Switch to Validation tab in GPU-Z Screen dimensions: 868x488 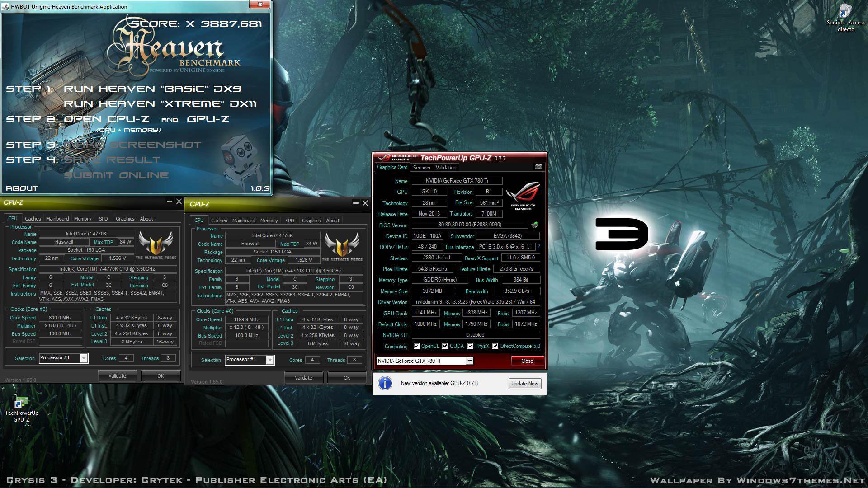pos(446,168)
